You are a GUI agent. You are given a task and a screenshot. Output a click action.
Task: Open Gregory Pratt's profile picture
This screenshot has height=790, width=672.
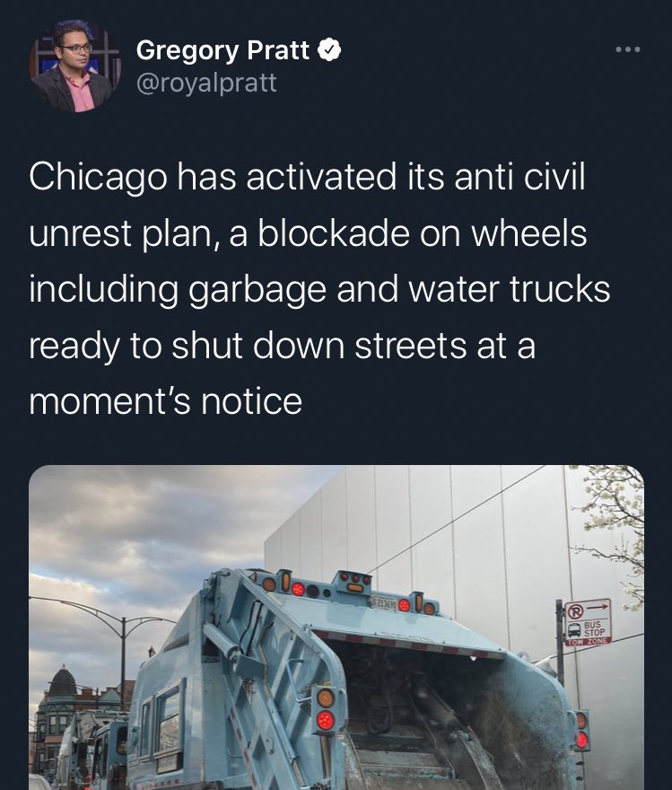75,66
